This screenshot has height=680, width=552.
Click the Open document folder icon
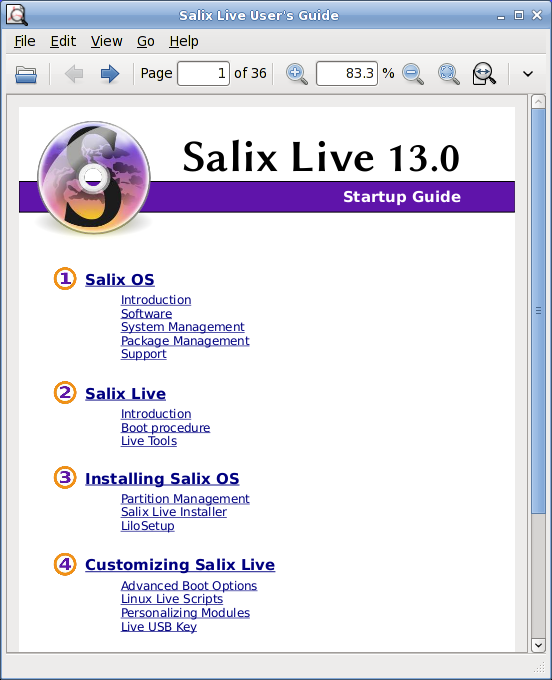(x=26, y=74)
